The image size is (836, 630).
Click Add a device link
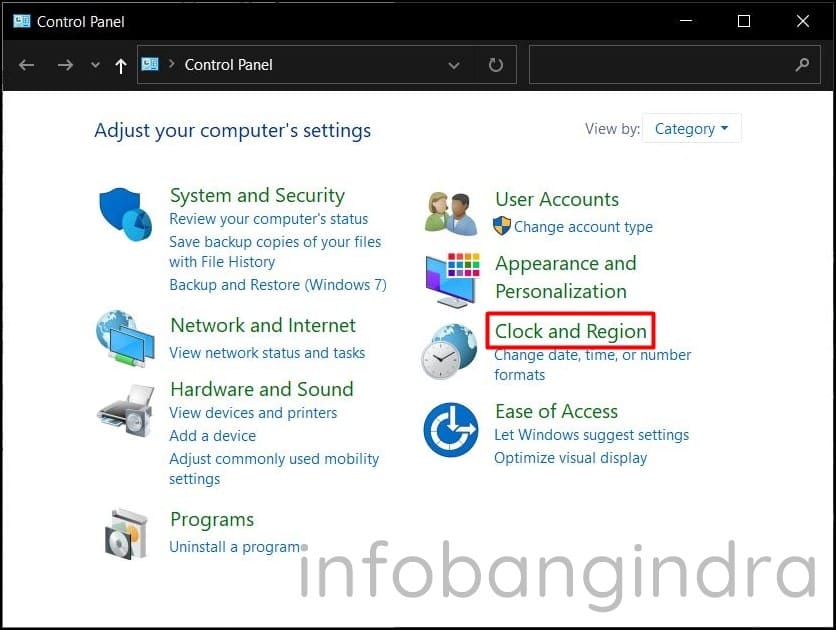point(213,436)
